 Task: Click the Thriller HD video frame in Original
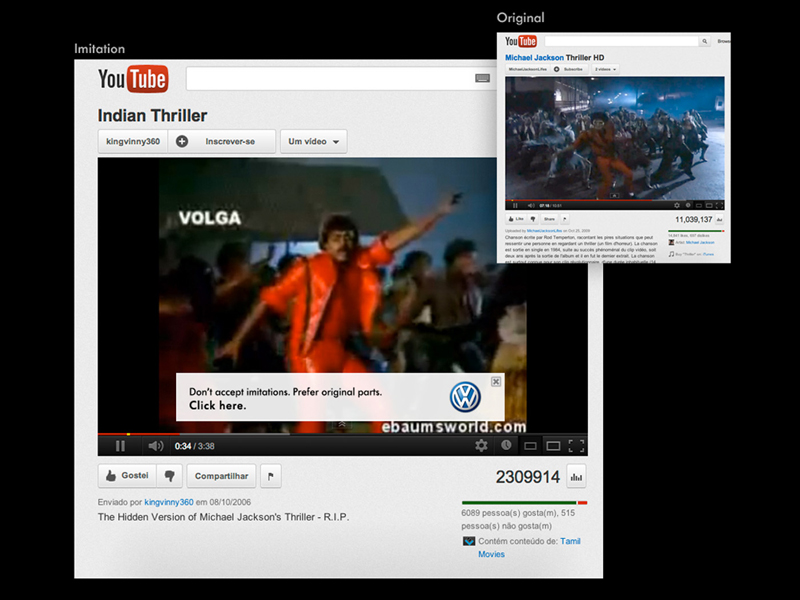pos(615,138)
